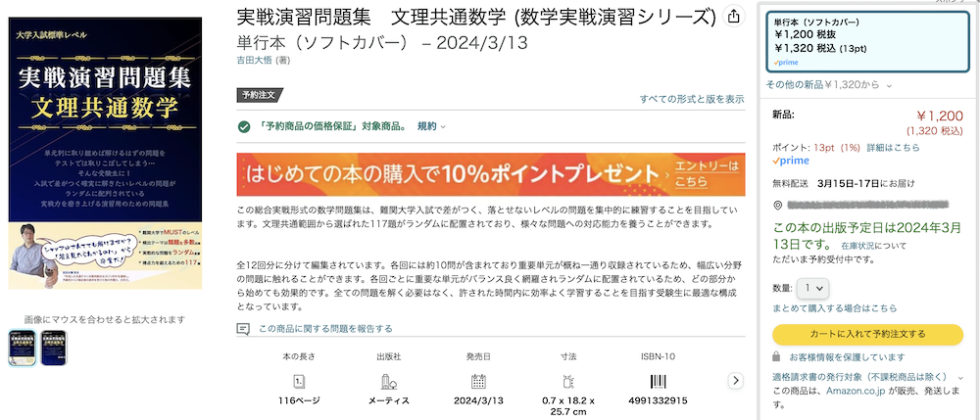Expand the 規約 dropdown
Screen dimensions: 980x420
point(432,126)
